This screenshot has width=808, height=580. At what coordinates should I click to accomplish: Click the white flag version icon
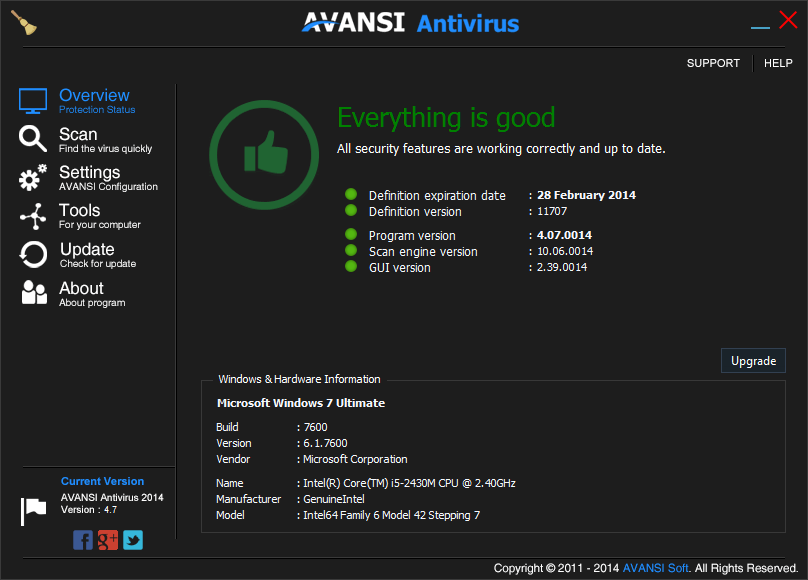tap(33, 511)
